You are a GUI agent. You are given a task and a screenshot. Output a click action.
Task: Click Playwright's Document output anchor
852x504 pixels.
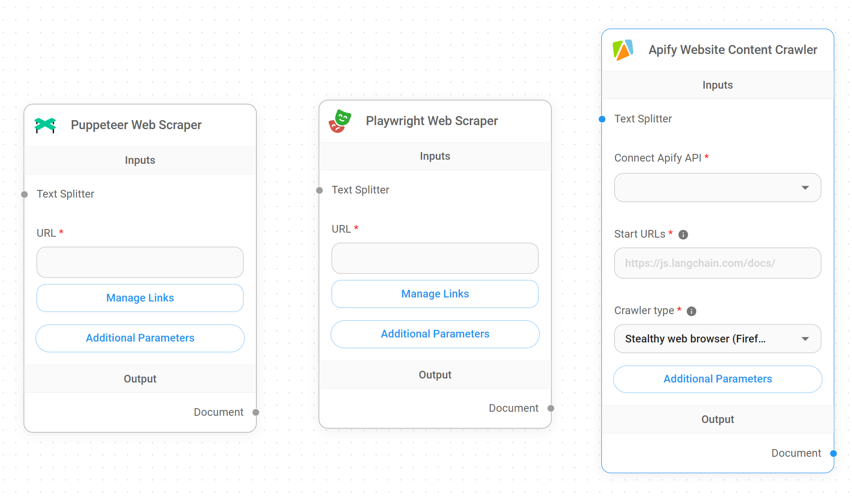coord(550,408)
